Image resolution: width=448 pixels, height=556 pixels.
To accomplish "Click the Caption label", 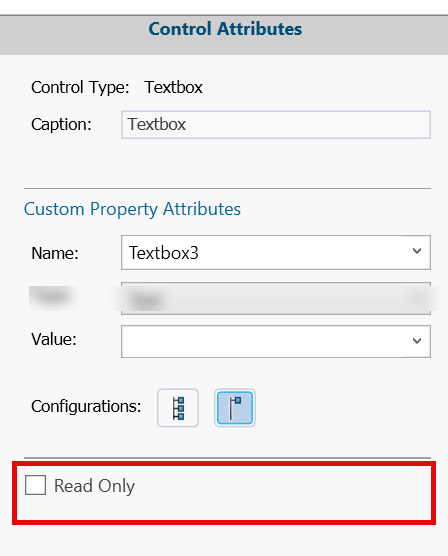I will [61, 125].
